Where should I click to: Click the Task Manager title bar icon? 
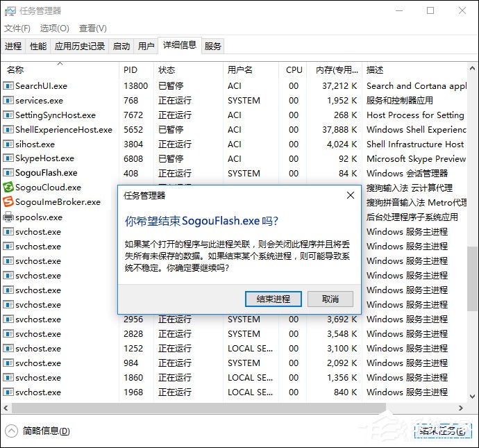[x=10, y=11]
